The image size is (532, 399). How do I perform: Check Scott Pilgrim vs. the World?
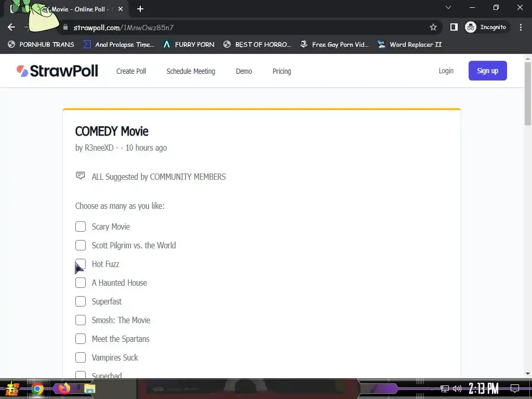point(81,245)
